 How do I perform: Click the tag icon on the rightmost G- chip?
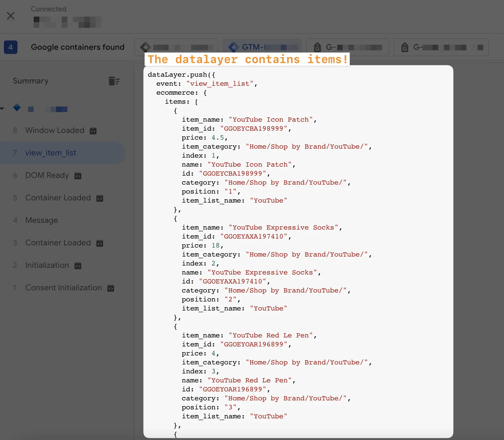click(405, 47)
